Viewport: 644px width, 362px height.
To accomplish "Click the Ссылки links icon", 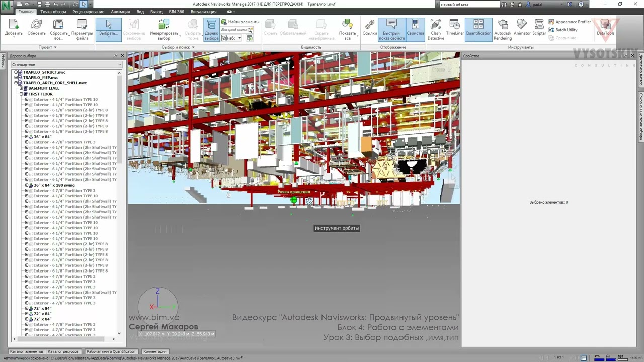I will [x=370, y=25].
